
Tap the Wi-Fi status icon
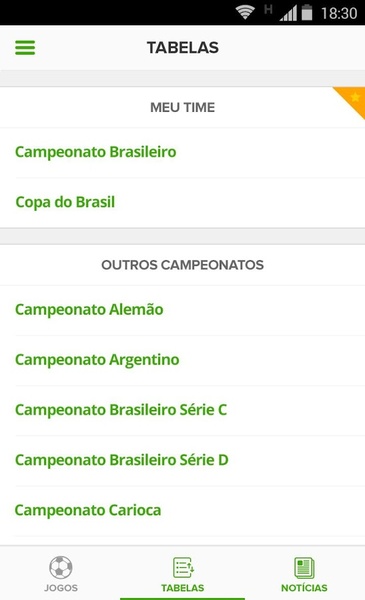245,12
